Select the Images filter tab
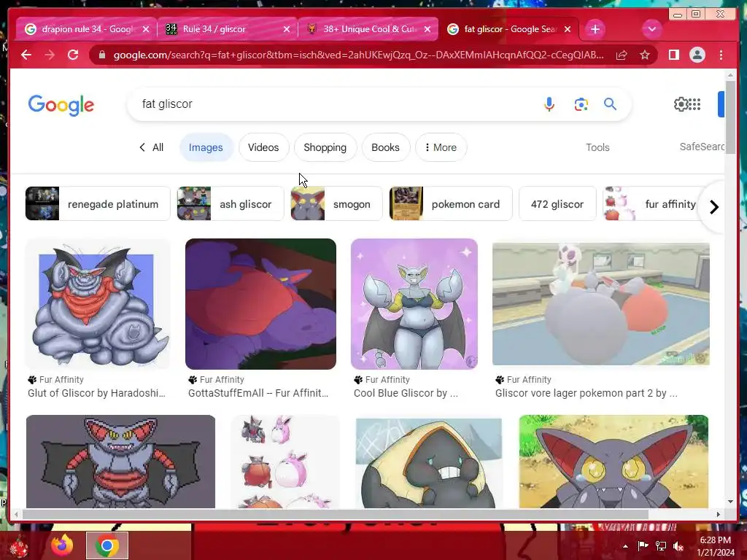The height and width of the screenshot is (560, 747). pos(206,147)
